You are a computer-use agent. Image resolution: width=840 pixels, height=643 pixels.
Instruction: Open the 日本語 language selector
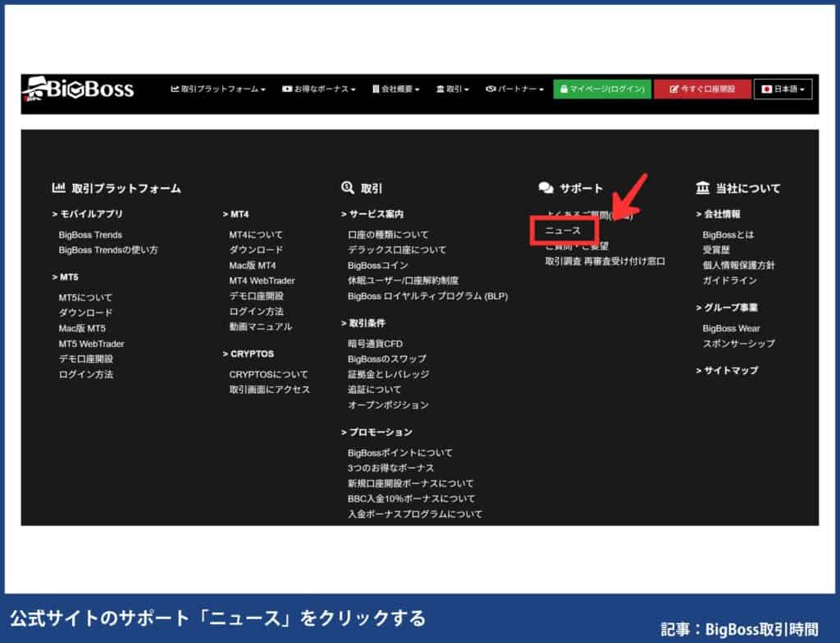tap(783, 90)
